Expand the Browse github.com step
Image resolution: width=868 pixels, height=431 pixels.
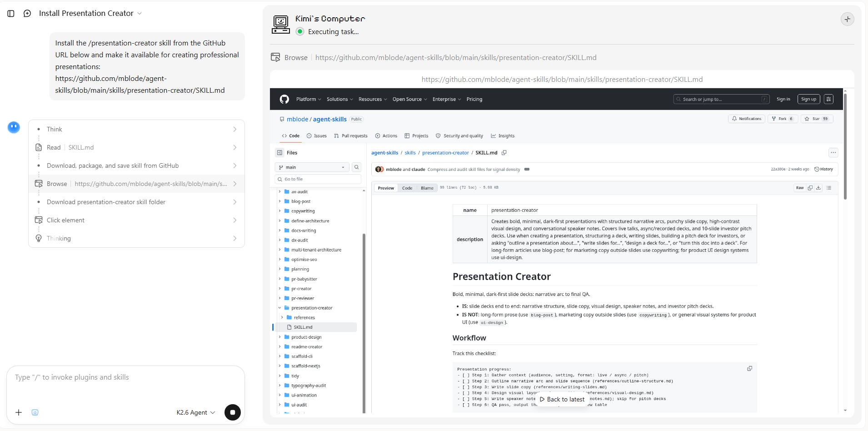click(x=137, y=184)
